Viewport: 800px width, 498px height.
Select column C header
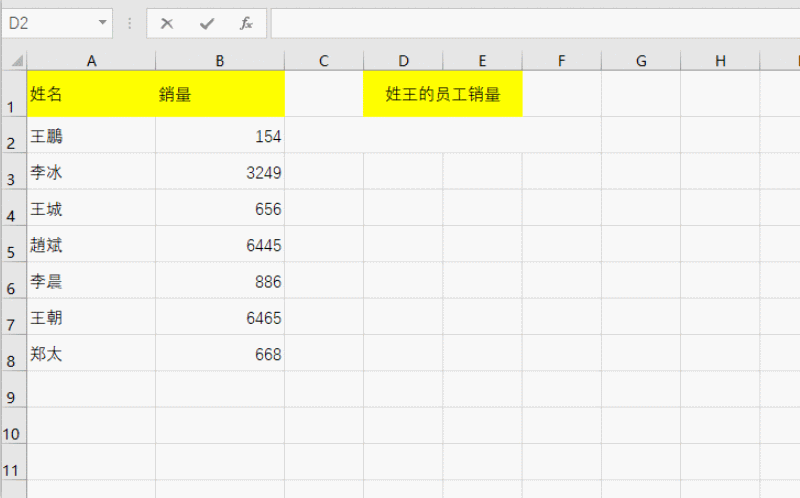tap(324, 61)
